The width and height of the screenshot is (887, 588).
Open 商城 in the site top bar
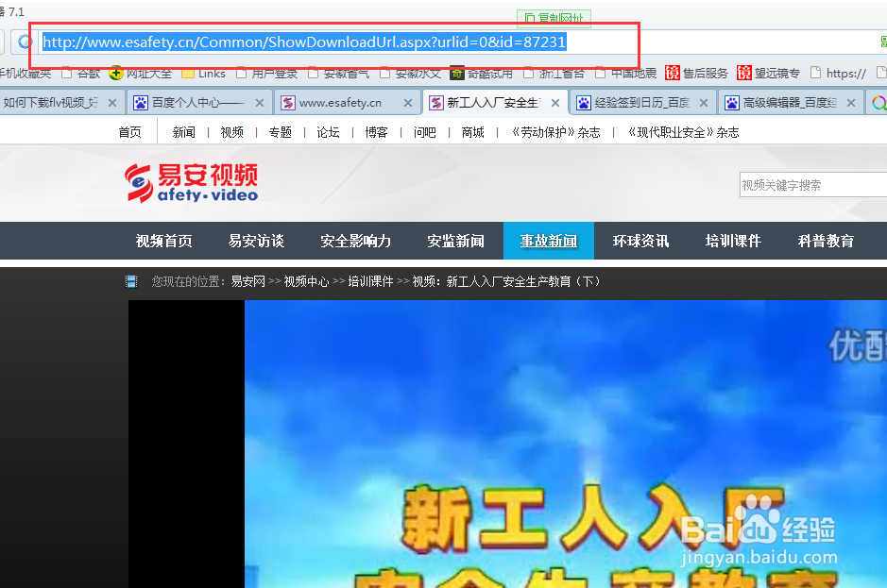click(x=473, y=132)
